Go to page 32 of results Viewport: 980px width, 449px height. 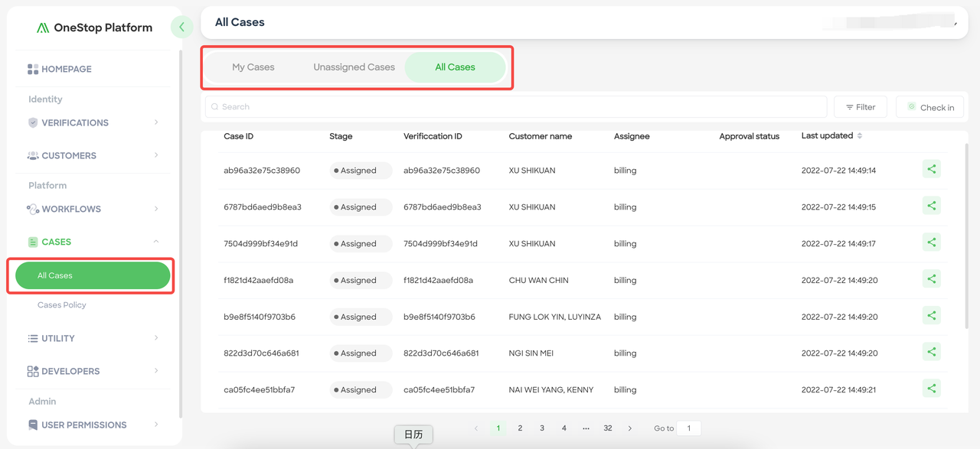(x=607, y=428)
